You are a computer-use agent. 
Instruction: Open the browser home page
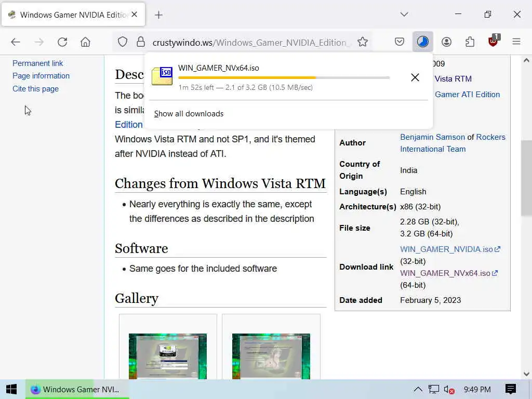(x=86, y=42)
